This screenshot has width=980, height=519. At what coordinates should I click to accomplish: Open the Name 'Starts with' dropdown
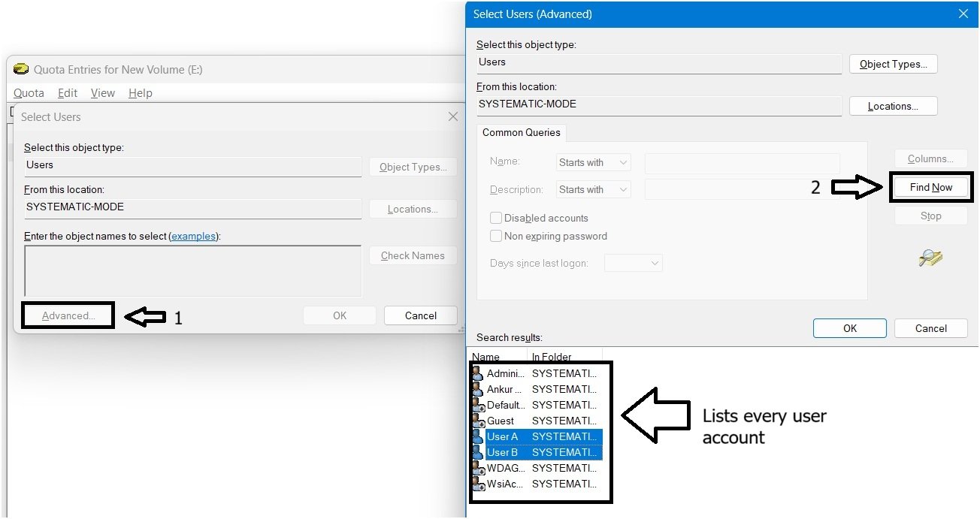click(x=594, y=162)
